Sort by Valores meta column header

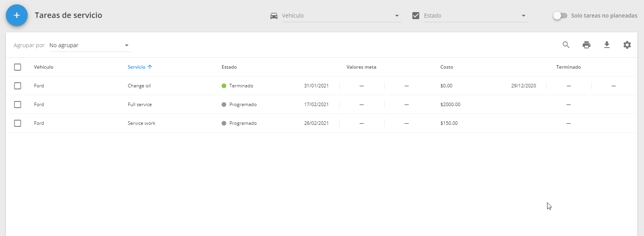(361, 67)
